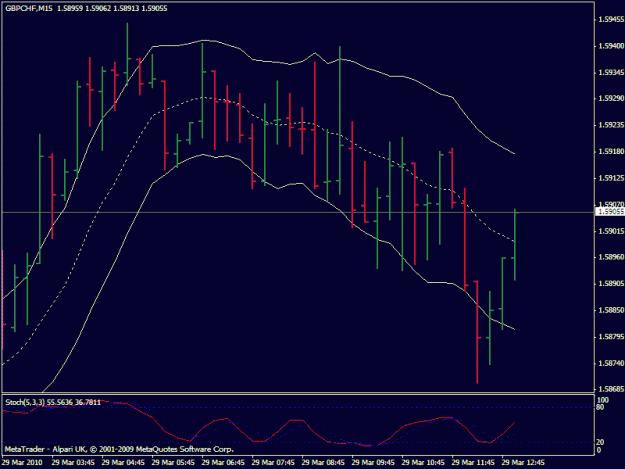625x469 pixels.
Task: Click the 1.59180 price scale label
Action: pyautogui.click(x=611, y=152)
